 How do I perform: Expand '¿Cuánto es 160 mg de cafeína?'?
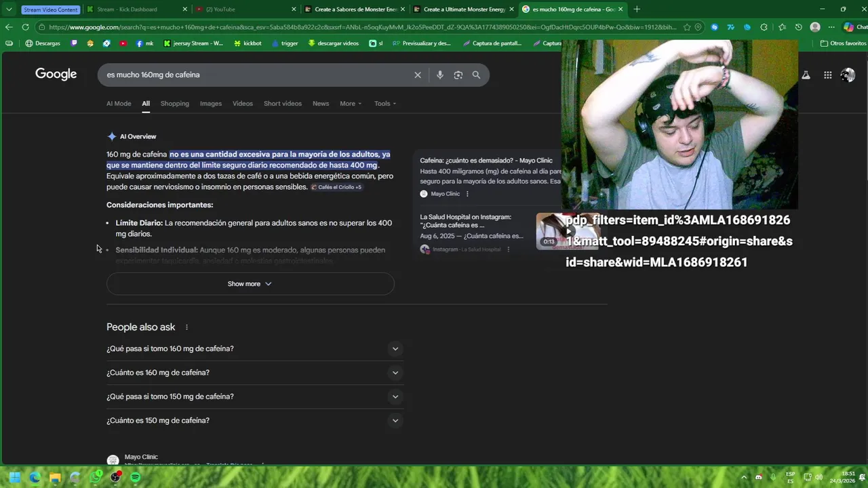click(x=255, y=373)
